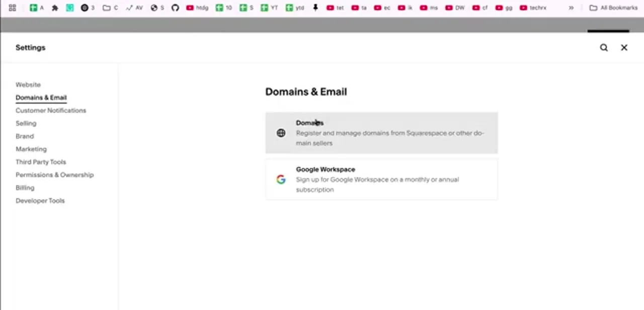Go to Selling settings
Screen dimensions: 644x310
coord(26,123)
